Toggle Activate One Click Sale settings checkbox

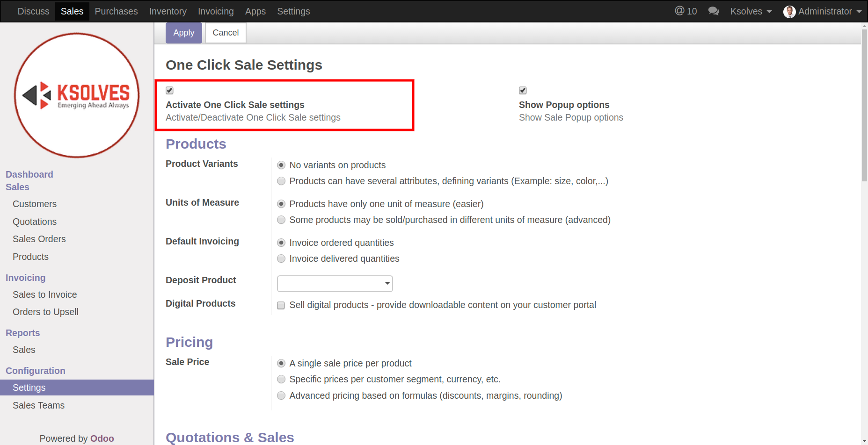(x=169, y=90)
